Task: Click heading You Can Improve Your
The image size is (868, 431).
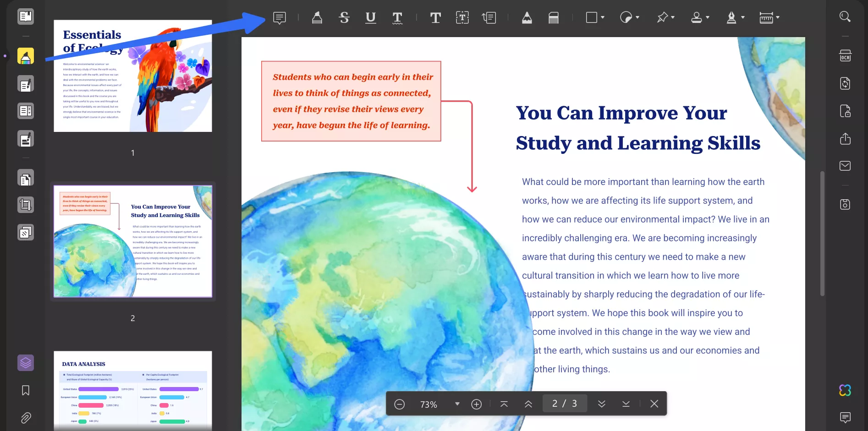Action: [x=621, y=113]
